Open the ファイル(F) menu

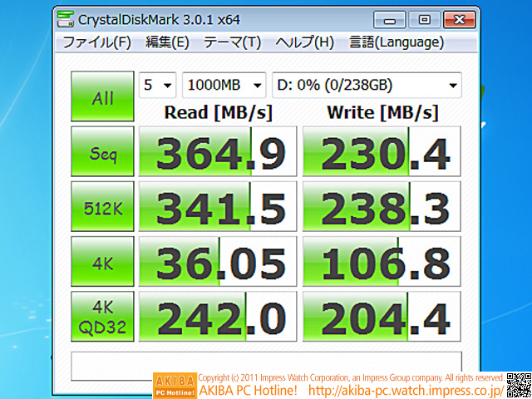(x=96, y=42)
